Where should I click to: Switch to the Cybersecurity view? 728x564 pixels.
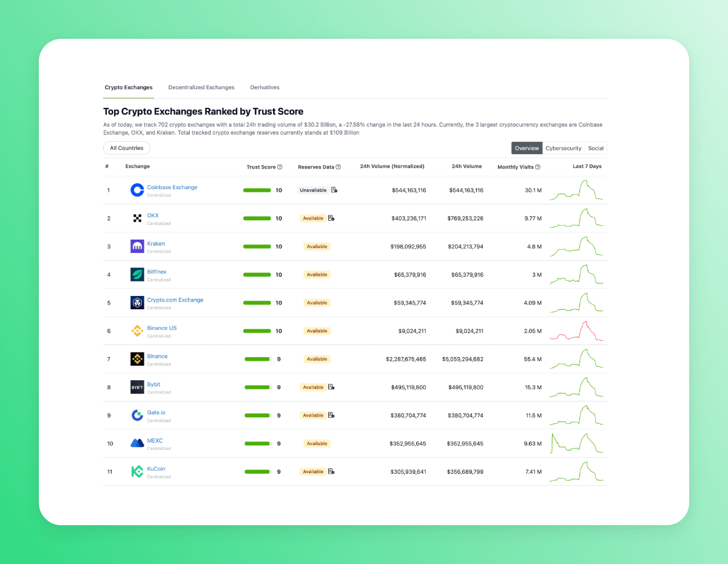click(563, 148)
